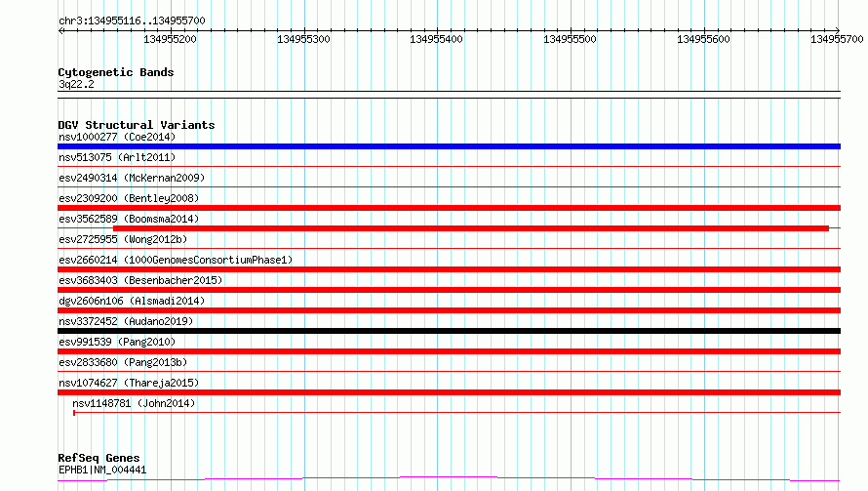This screenshot has width=868, height=491.
Task: Click the left arrow of the ruler
Action: point(60,31)
